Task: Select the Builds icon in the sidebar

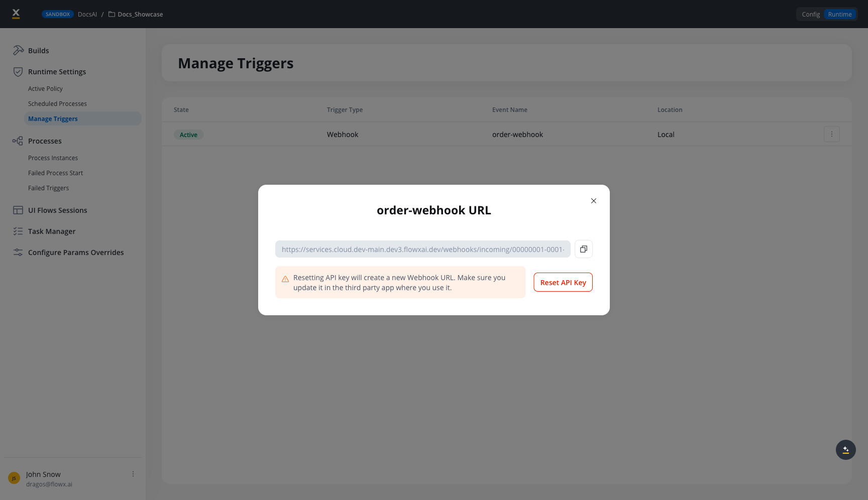Action: pos(18,50)
